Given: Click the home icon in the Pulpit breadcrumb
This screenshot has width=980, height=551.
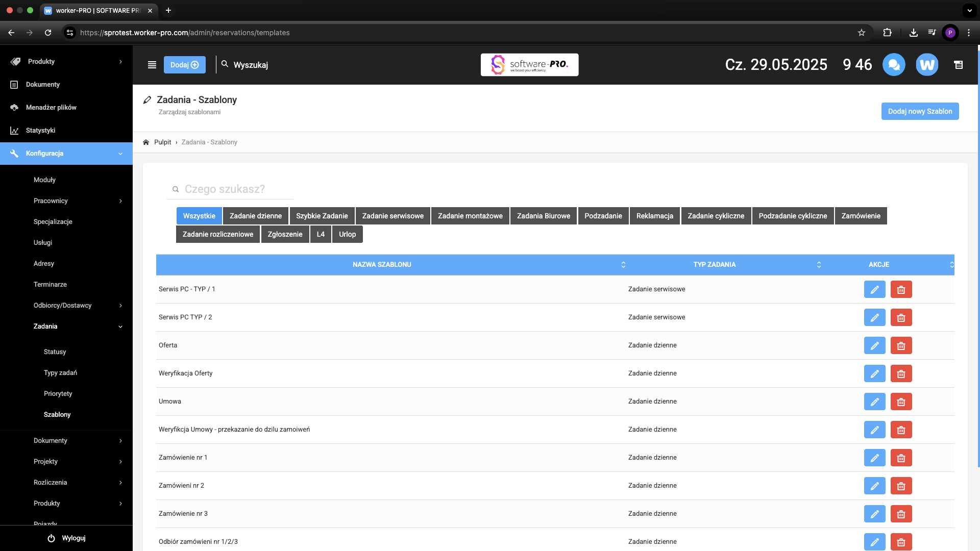Looking at the screenshot, I should [x=146, y=142].
